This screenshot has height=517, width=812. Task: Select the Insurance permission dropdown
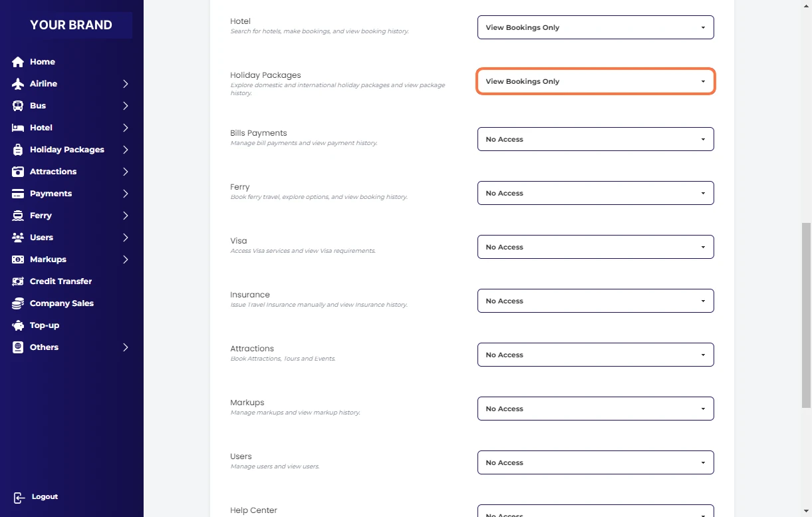pyautogui.click(x=595, y=301)
